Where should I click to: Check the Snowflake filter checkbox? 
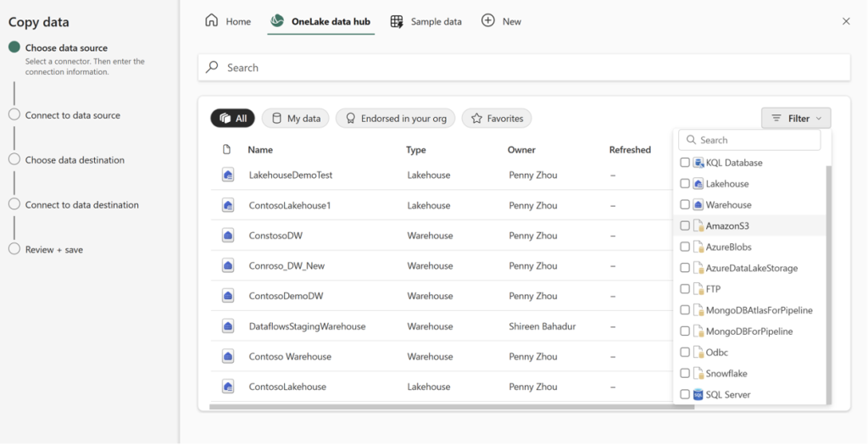(x=685, y=373)
